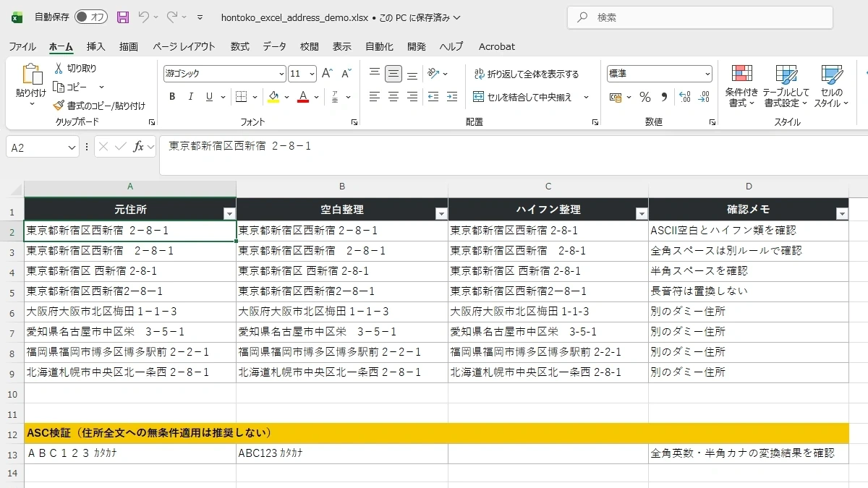Click the Redo arrow icon
Screen dimensions: 868x488
click(x=172, y=17)
